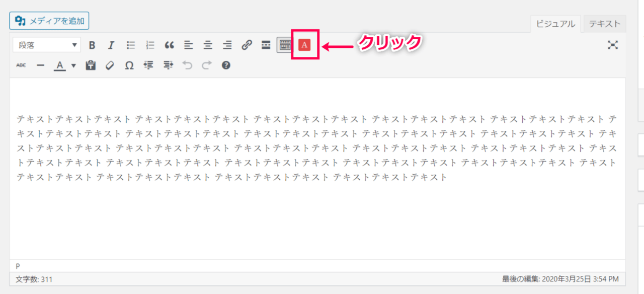The height and width of the screenshot is (294, 644).
Task: Align text right
Action: [227, 45]
